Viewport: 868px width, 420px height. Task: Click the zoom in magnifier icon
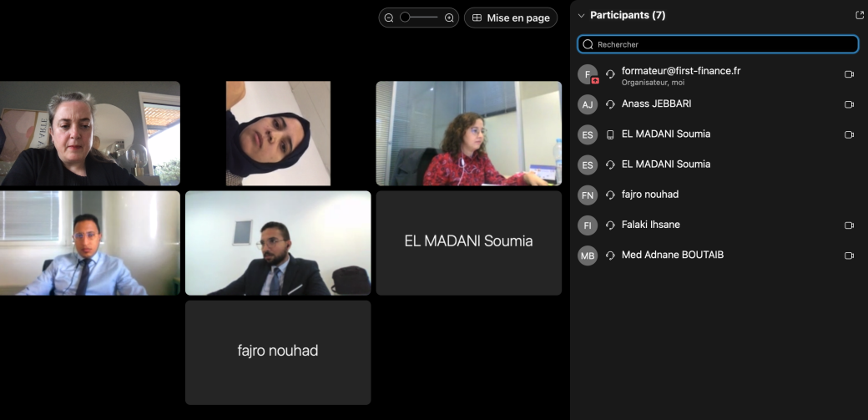(x=449, y=18)
